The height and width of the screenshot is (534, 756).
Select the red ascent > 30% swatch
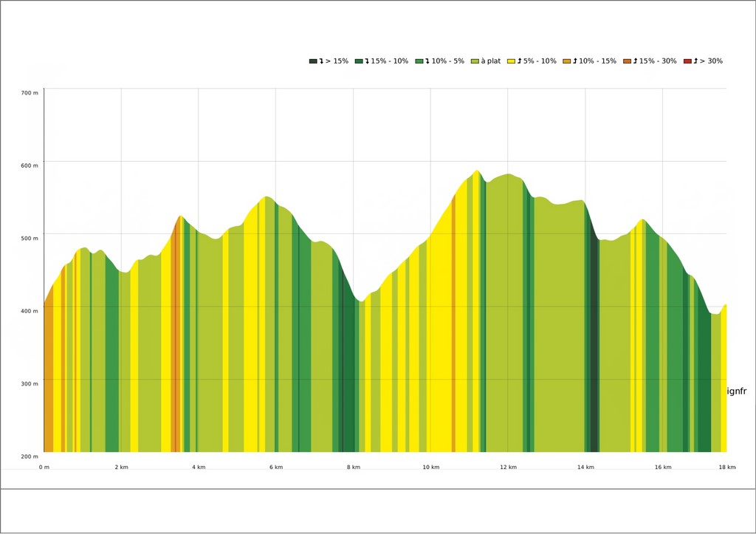click(x=687, y=61)
